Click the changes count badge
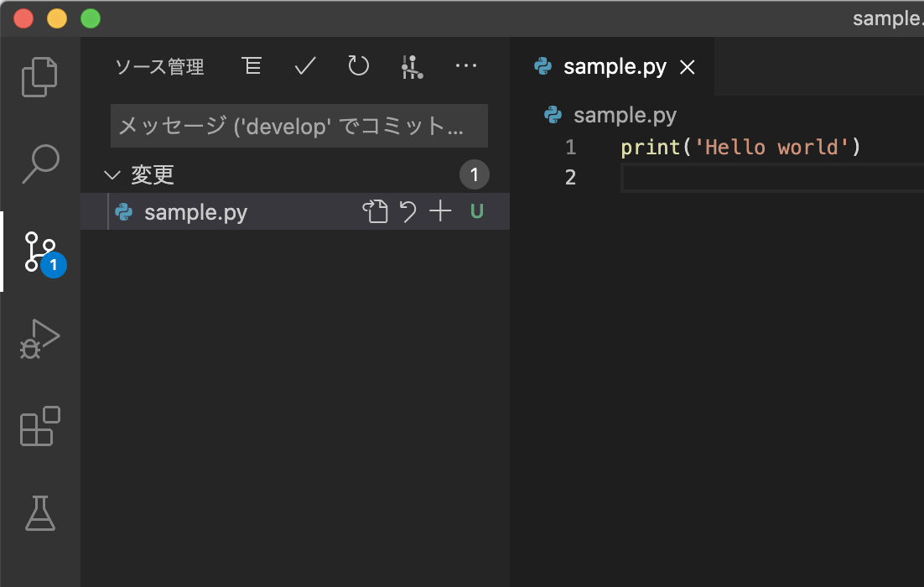The height and width of the screenshot is (587, 924). coord(475,174)
